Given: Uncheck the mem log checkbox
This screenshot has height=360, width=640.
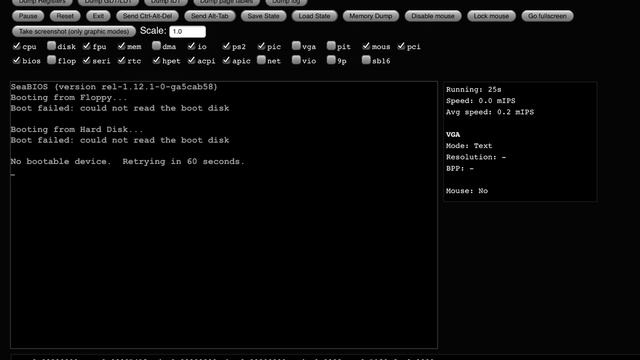Looking at the screenshot, I should point(121,46).
